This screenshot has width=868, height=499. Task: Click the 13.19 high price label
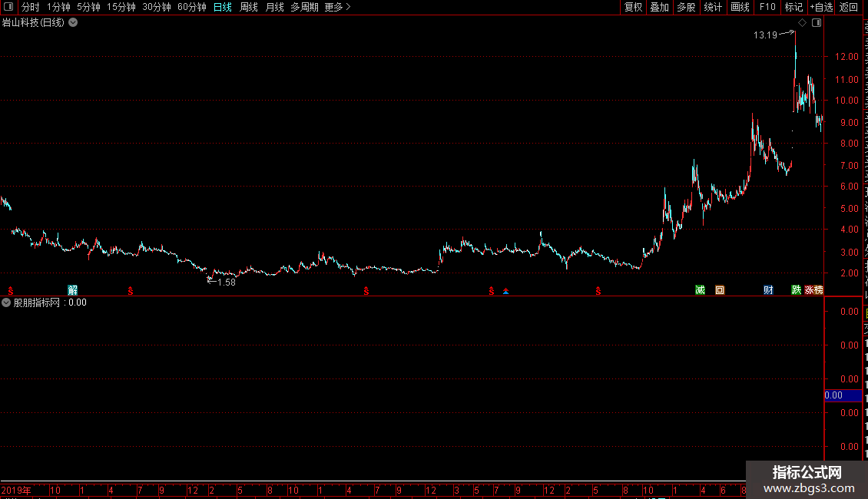click(765, 35)
